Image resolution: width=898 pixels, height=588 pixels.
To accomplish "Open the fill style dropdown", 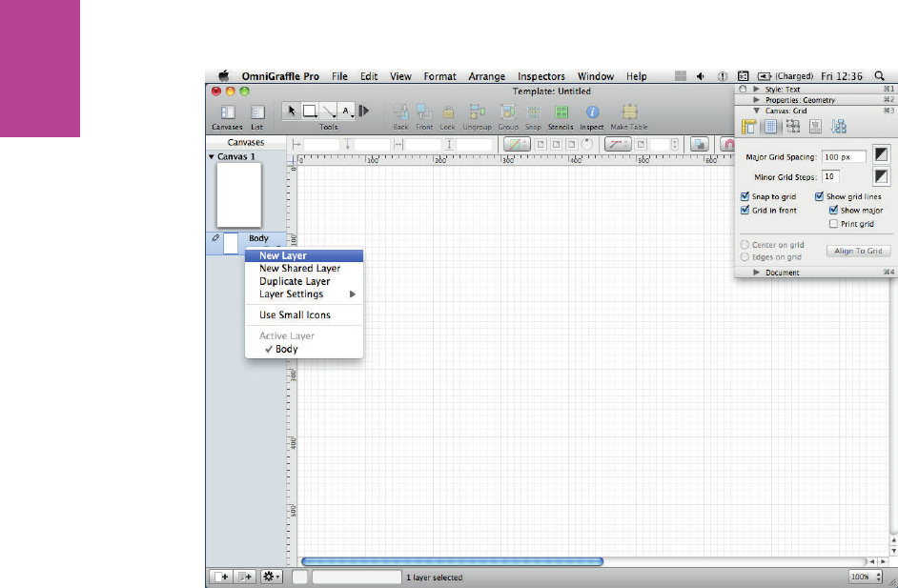I will point(517,145).
